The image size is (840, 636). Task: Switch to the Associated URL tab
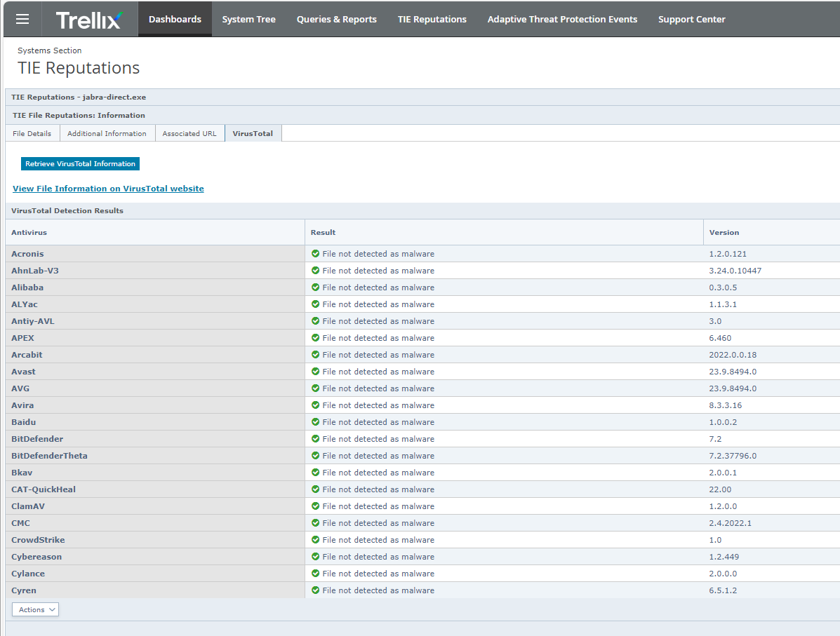(189, 133)
